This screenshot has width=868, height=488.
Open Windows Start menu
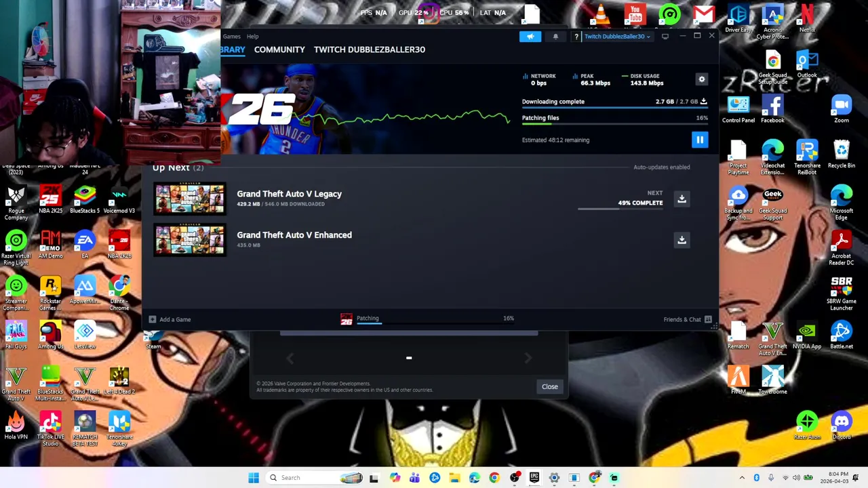(254, 478)
